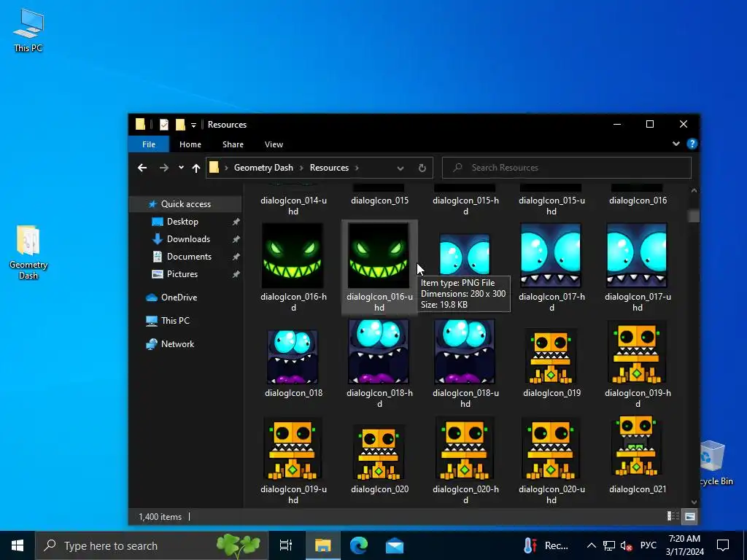Image resolution: width=747 pixels, height=560 pixels.
Task: Show hidden system tray icons
Action: pyautogui.click(x=591, y=545)
